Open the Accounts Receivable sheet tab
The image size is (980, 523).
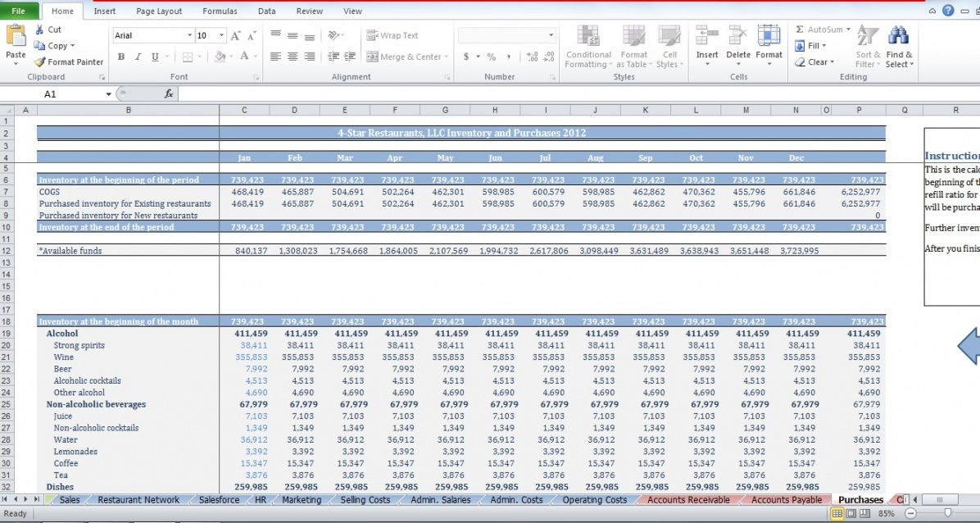pyautogui.click(x=687, y=500)
